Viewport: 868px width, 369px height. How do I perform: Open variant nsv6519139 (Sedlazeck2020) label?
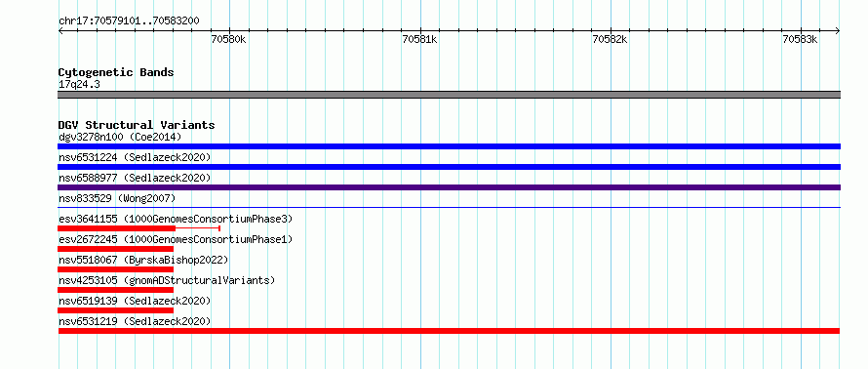click(135, 301)
